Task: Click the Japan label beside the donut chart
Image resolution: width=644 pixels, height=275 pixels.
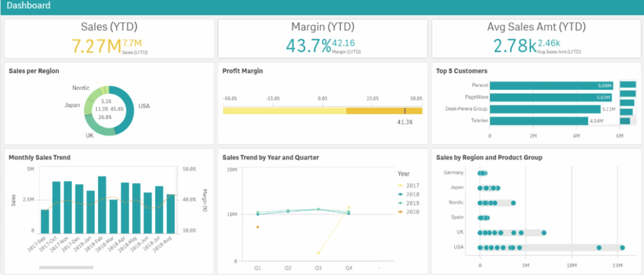Action: (x=72, y=105)
